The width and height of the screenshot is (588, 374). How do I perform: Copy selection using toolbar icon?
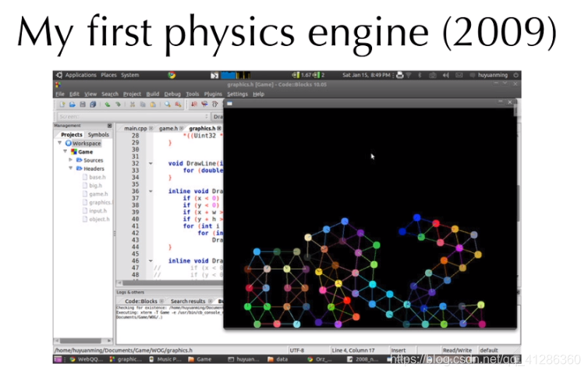[143, 105]
